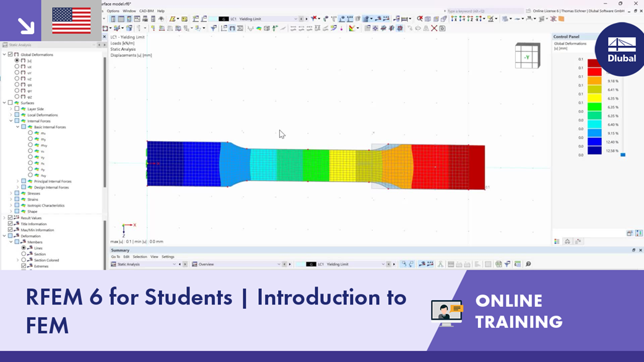Viewport: 644px width, 362px height.
Task: Click the Overview icon in the Summary bar
Action: coord(195,263)
